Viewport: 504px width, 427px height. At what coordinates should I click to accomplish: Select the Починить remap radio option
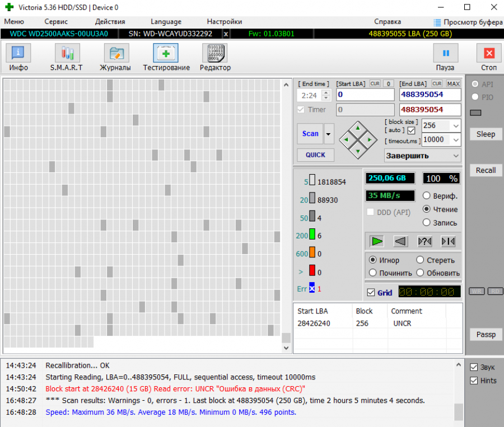372,273
